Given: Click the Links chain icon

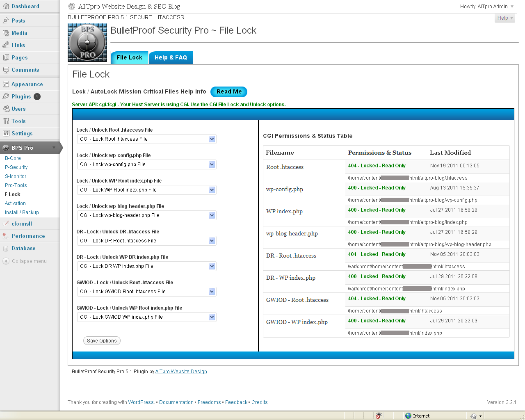Looking at the screenshot, I should tap(6, 45).
